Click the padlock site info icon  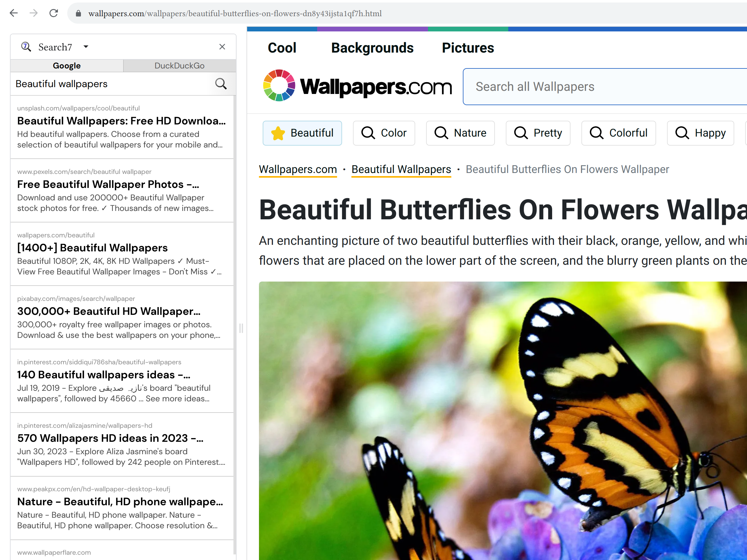(x=78, y=13)
